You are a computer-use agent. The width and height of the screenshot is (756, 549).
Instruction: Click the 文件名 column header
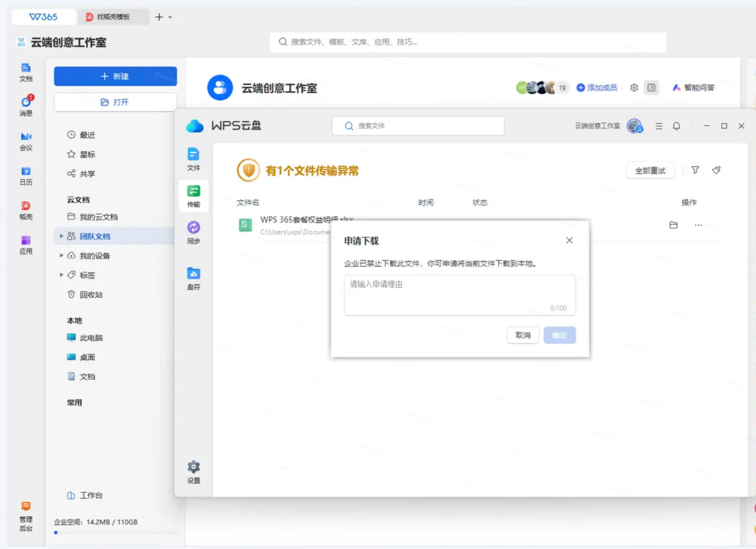tap(248, 203)
